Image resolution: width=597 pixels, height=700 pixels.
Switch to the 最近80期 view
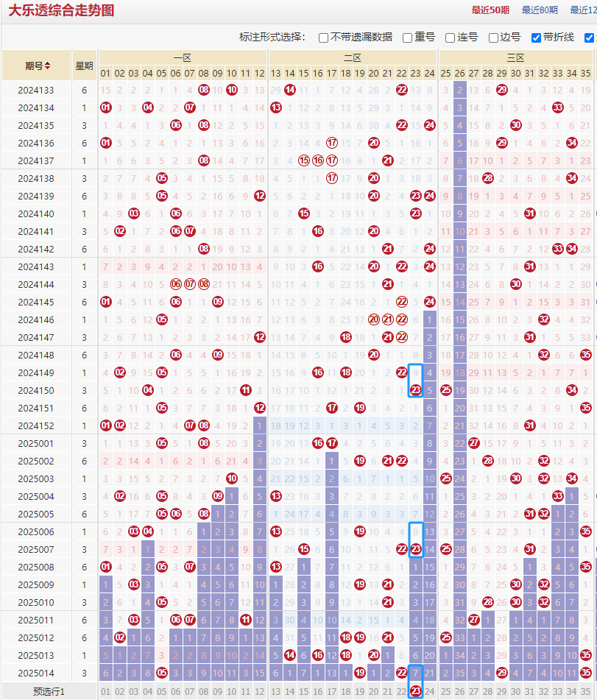click(540, 10)
